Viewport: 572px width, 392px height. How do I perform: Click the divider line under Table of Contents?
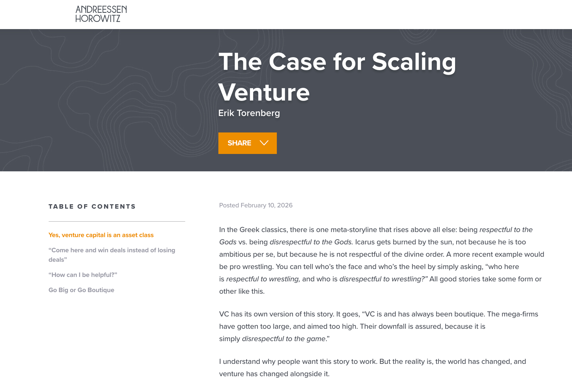tap(117, 221)
